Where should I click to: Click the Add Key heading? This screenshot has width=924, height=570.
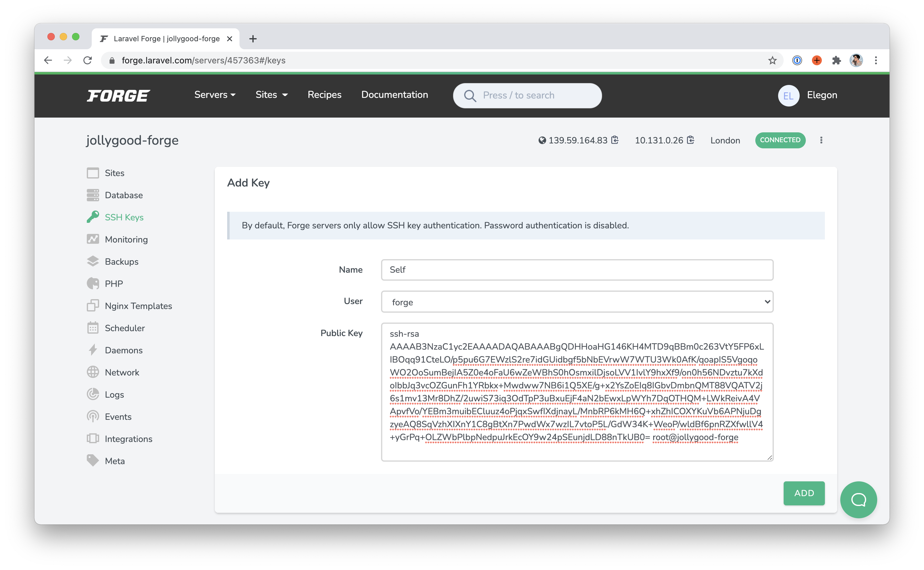tap(248, 183)
